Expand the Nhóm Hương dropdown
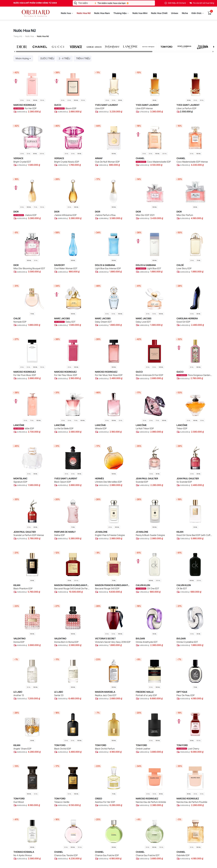 click(23, 58)
